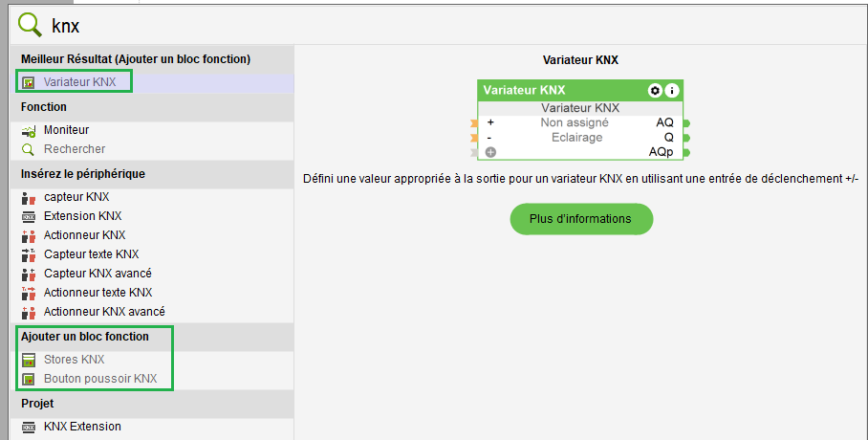Screen dimensions: 868x440
Task: Click the Stores KNX block icon
Action: (28, 360)
